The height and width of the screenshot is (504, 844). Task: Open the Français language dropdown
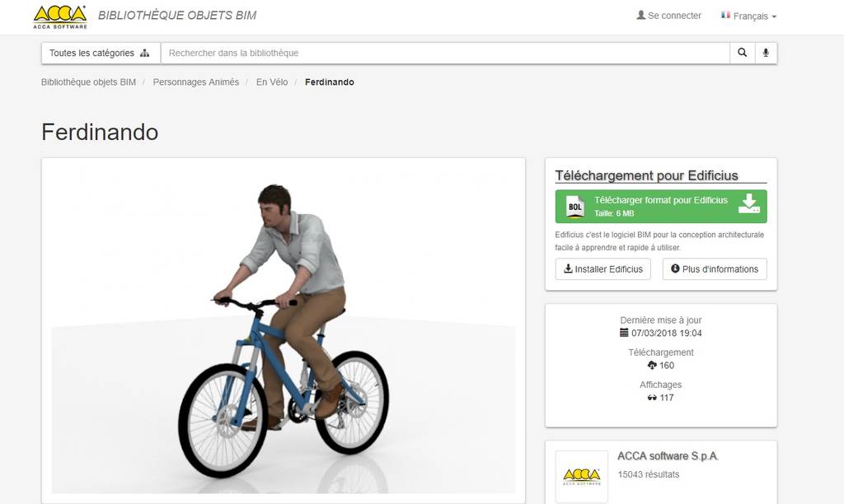pyautogui.click(x=748, y=16)
